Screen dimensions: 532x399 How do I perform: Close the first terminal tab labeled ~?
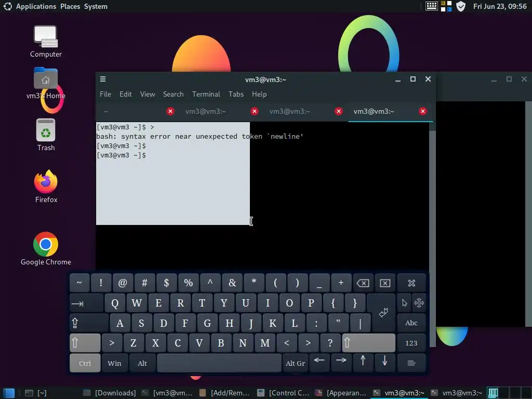pos(170,111)
